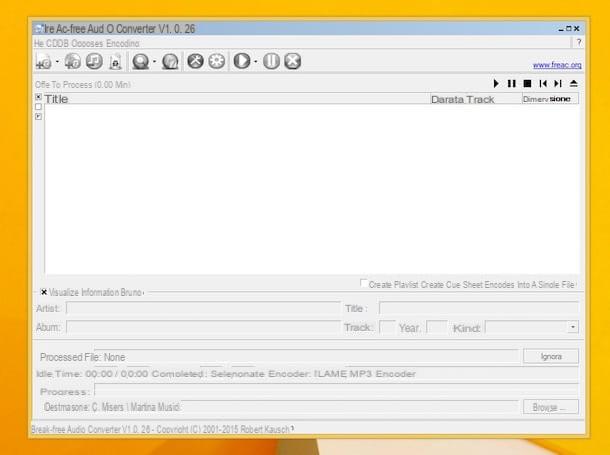The height and width of the screenshot is (455, 610).
Task: Click the Add audio CD contents icon
Action: point(72,61)
